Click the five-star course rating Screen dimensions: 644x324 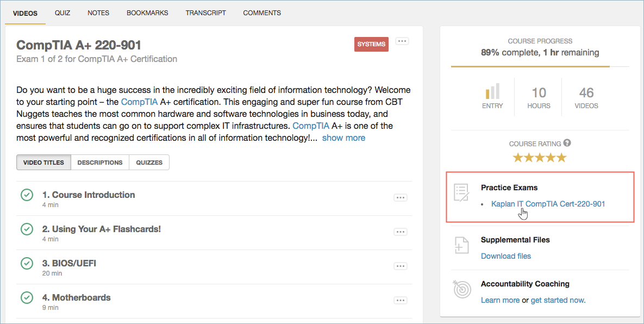coord(540,157)
